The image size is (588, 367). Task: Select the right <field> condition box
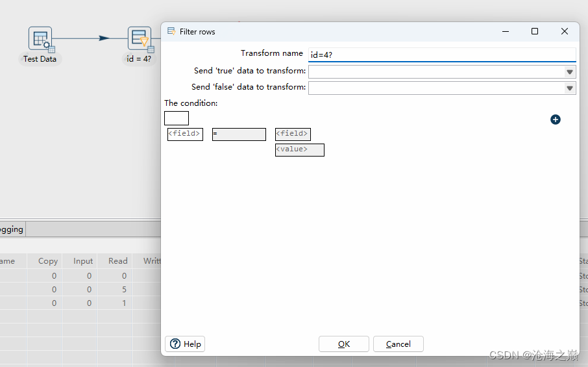click(x=293, y=134)
